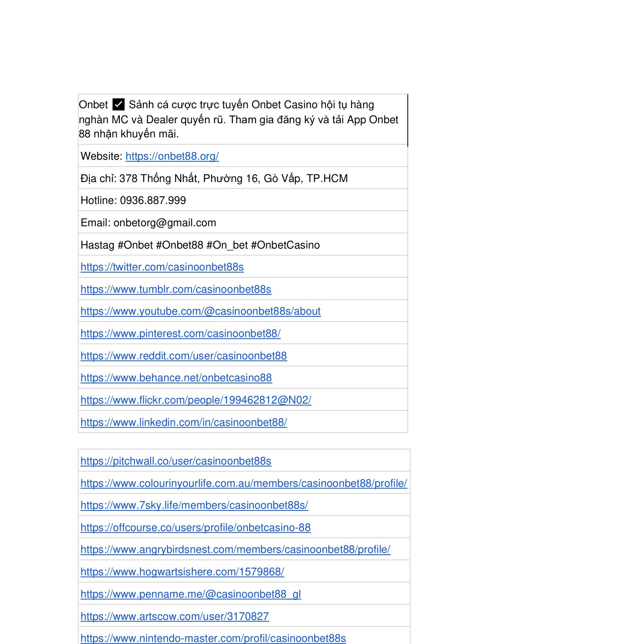Visit the nintendo-master.com profil link
644x644 pixels.
pos(213,638)
